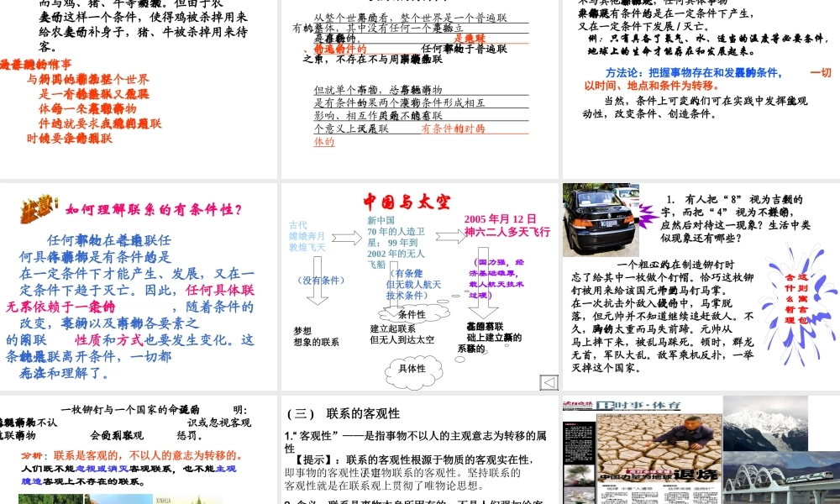840x504 pixels.
Task: Click the 新中国 70年的人造卫星 text block
Action: [396, 242]
